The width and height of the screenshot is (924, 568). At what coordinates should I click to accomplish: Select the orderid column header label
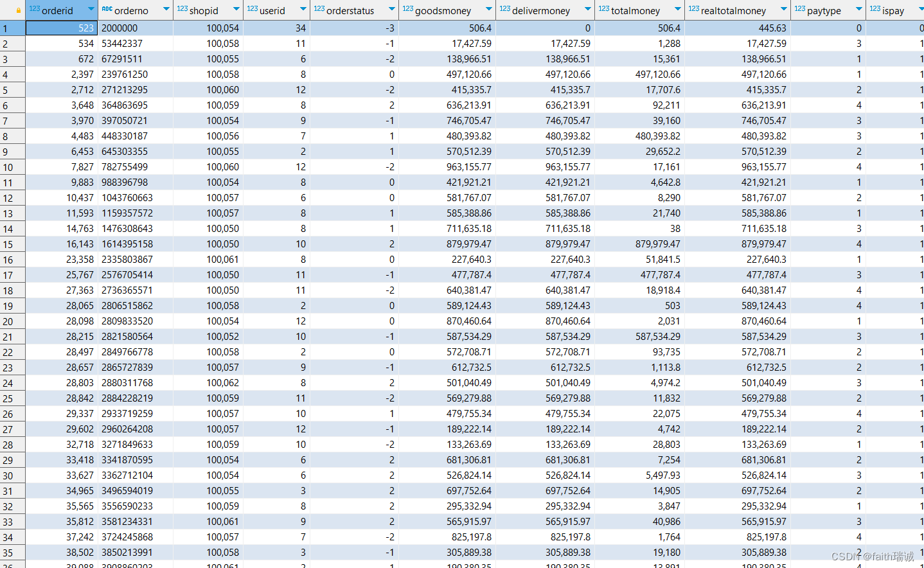pos(58,10)
